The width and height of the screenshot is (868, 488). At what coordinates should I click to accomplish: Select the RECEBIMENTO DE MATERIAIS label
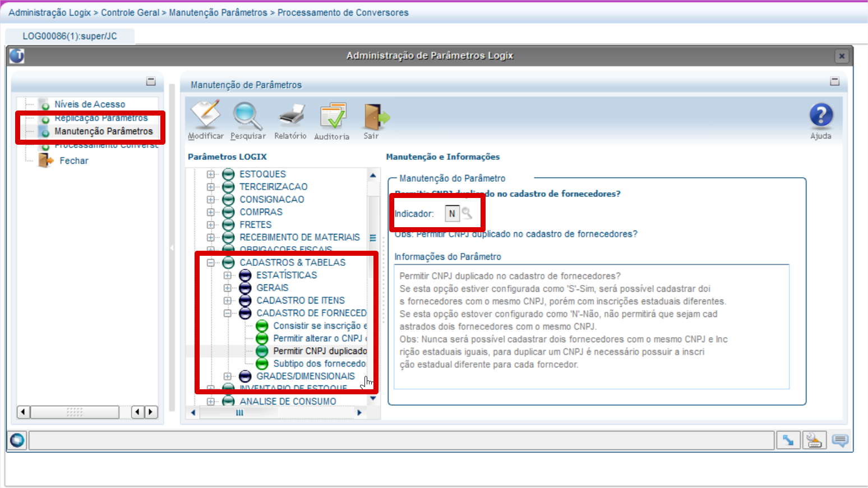pos(300,237)
